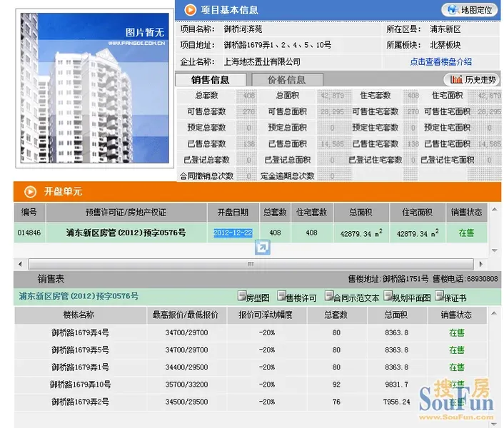Click the horizontal scrollbar left arrow
The height and width of the screenshot is (428, 504).
click(20, 264)
